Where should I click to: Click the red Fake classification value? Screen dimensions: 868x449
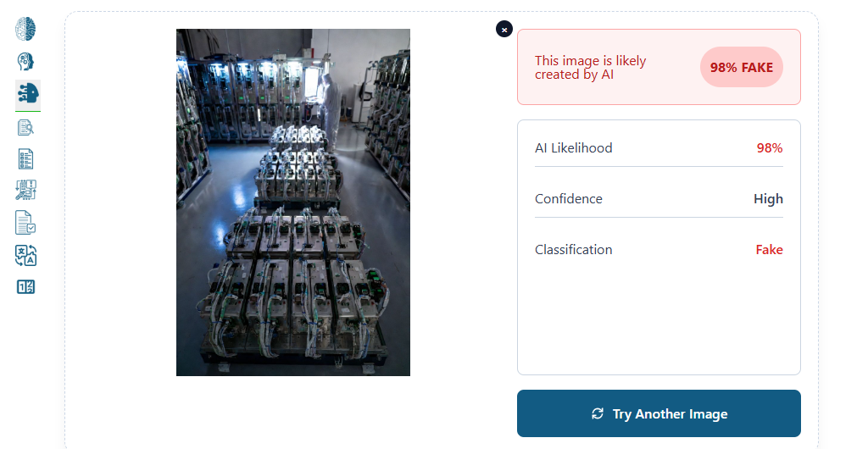[x=770, y=250]
